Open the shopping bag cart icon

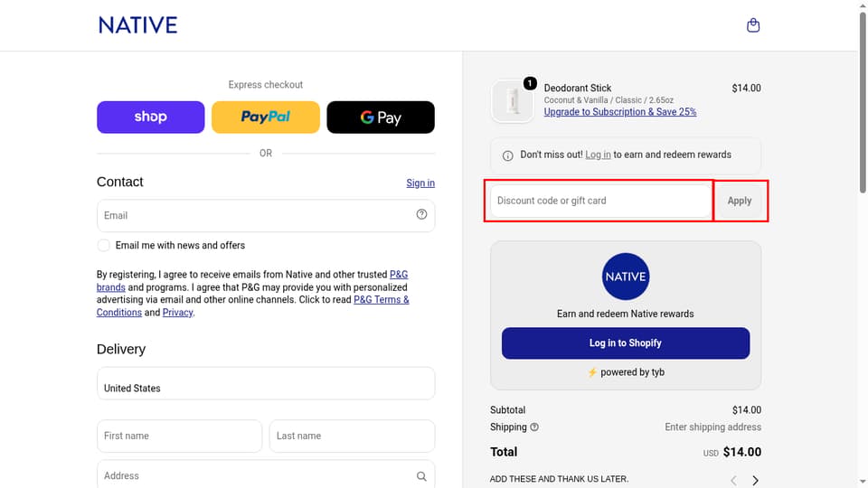click(x=753, y=25)
